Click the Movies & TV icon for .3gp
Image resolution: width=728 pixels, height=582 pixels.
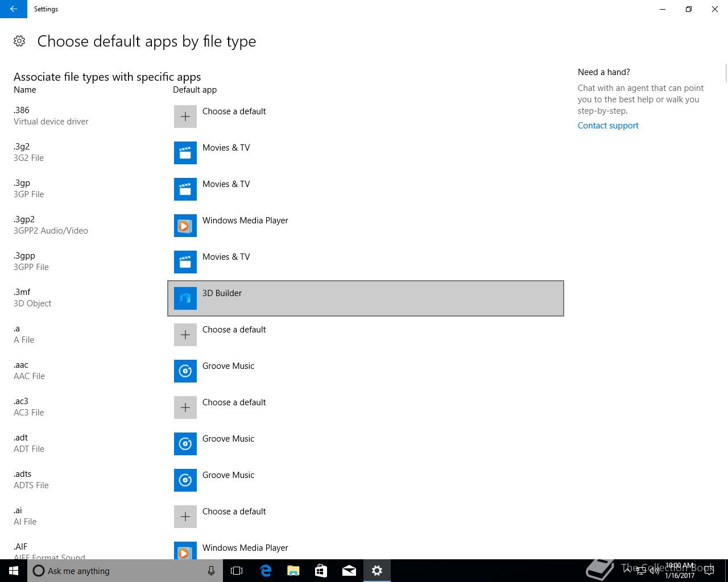185,189
